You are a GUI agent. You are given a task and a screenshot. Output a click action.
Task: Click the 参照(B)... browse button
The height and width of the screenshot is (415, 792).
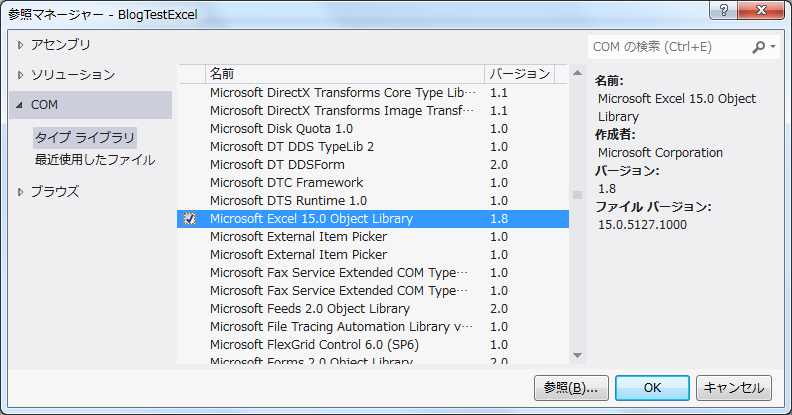[x=569, y=387]
